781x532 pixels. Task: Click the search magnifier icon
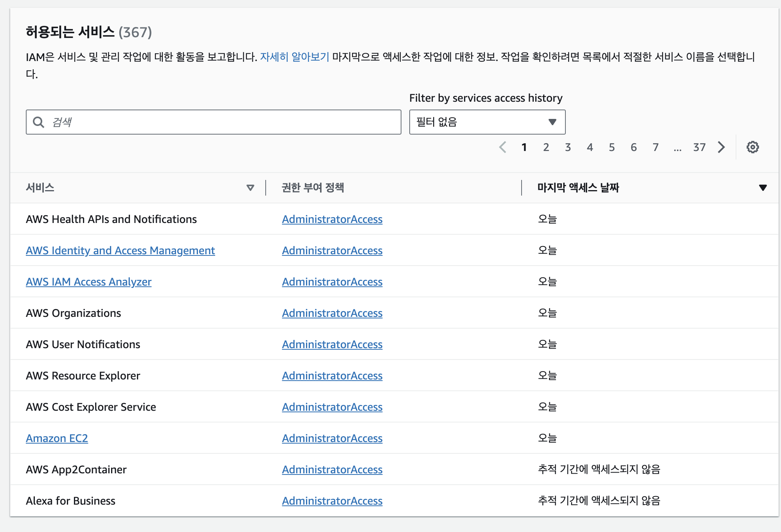38,122
